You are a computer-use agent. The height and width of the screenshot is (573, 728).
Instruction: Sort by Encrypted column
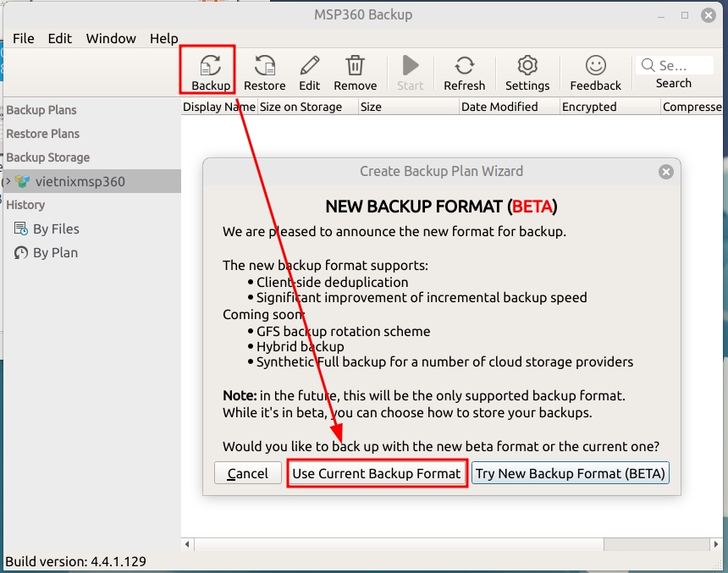[x=610, y=107]
